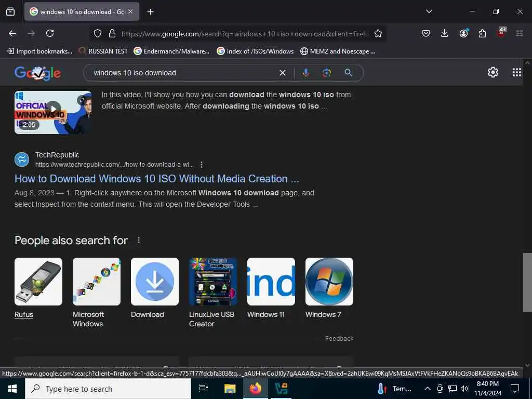Image resolution: width=532 pixels, height=399 pixels.
Task: Open weather temperature taskbar widget
Action: coord(394,389)
